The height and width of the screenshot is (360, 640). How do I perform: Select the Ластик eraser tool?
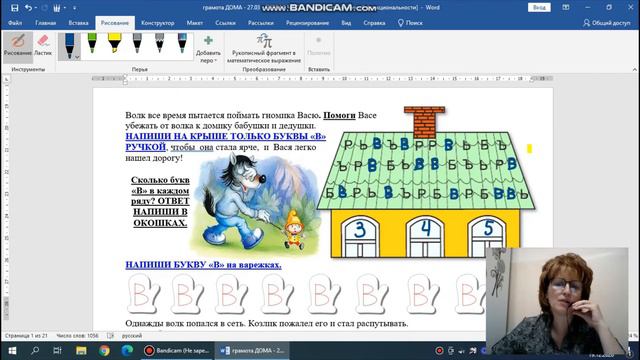pos(43,46)
